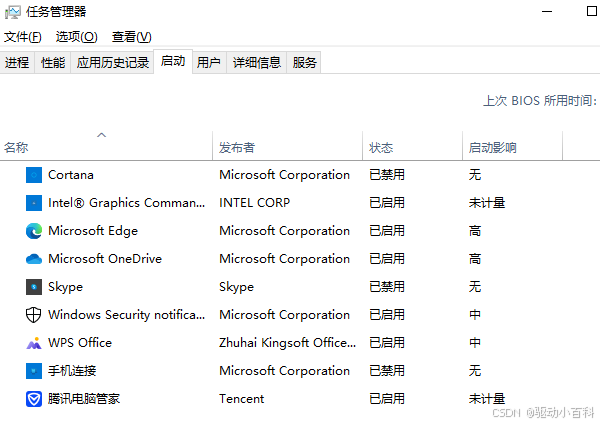Click the Task Manager title bar icon
Viewport: 600px width, 424px height.
(13, 12)
